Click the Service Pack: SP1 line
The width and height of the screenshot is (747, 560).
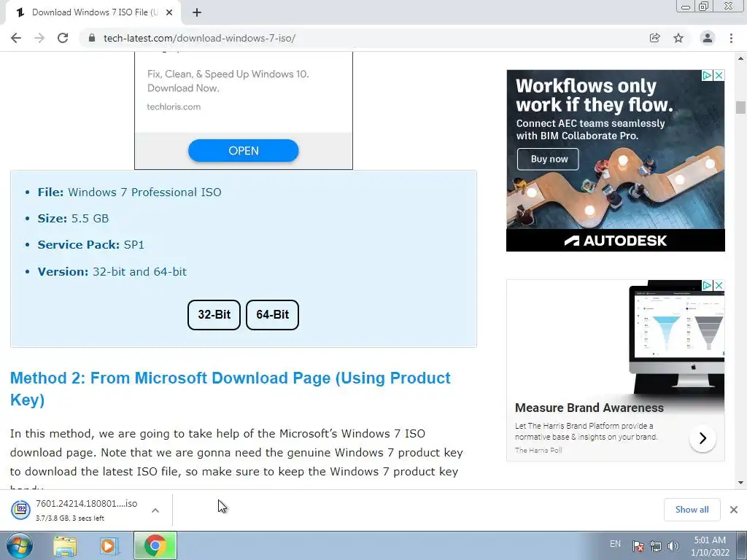point(91,245)
